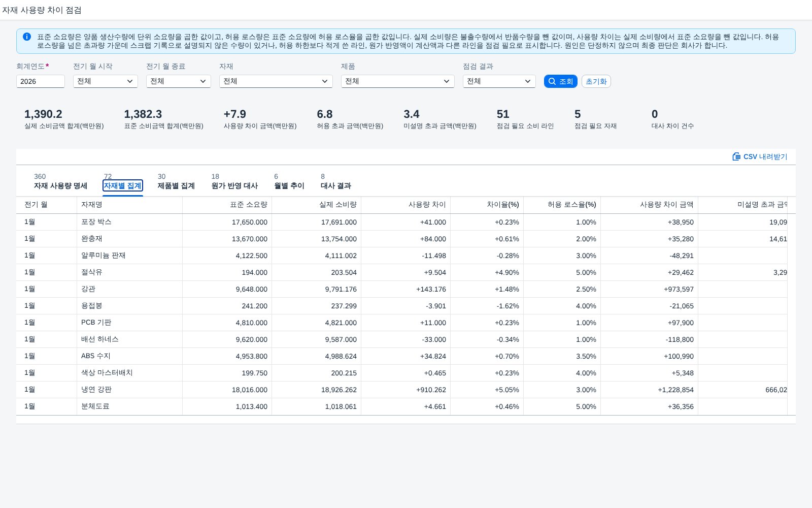
Task: Click the 초기화 reset button
Action: point(596,81)
